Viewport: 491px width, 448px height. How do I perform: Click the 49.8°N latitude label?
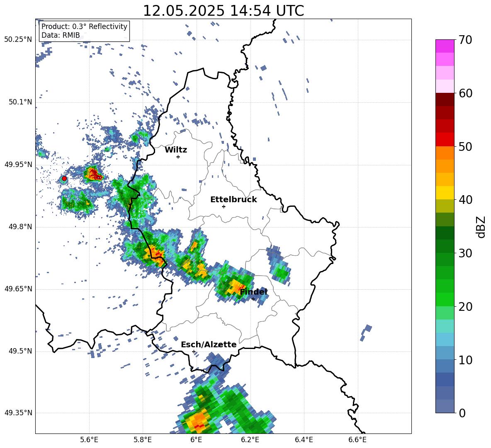21,227
